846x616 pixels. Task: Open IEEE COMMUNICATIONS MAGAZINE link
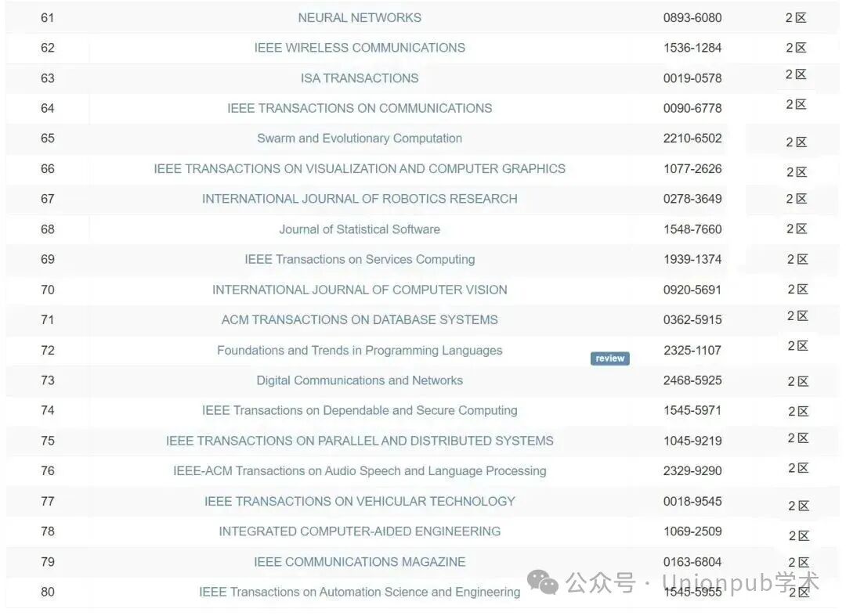360,561
